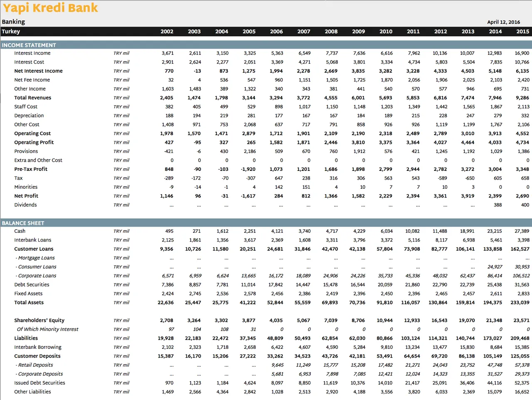Click the 2009 Operating Profit value 3,810
The image size is (532, 400).
point(358,142)
